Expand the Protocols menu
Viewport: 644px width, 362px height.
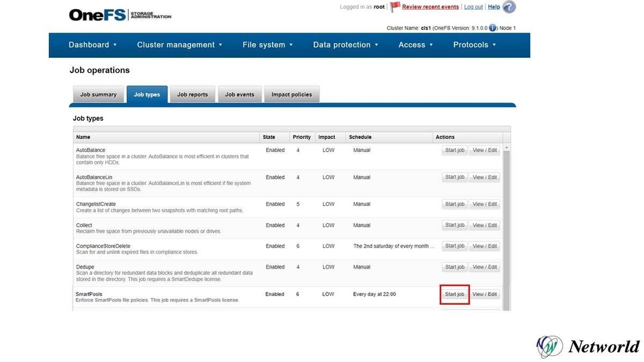475,45
